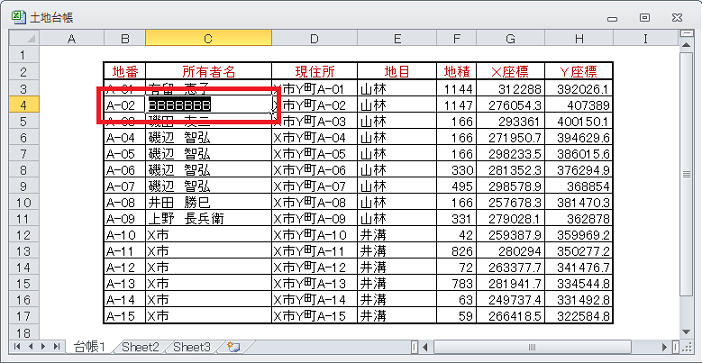Select cell X市Y町A-07

[x=314, y=186]
